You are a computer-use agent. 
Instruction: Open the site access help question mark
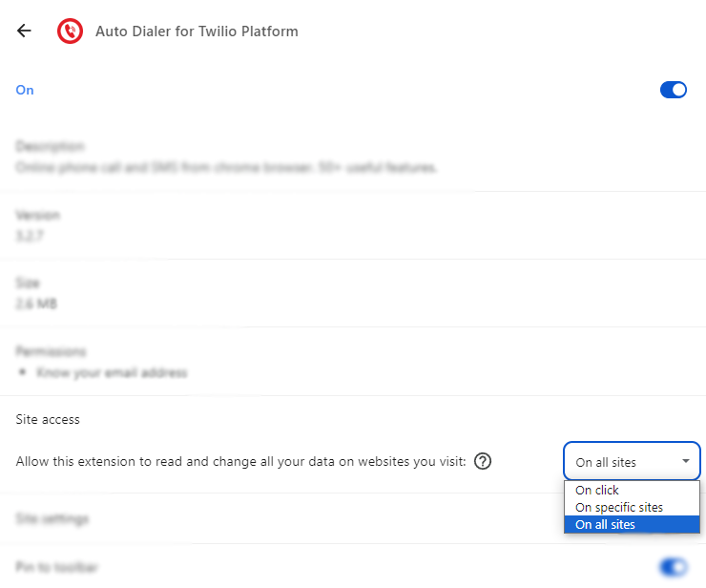click(x=483, y=462)
